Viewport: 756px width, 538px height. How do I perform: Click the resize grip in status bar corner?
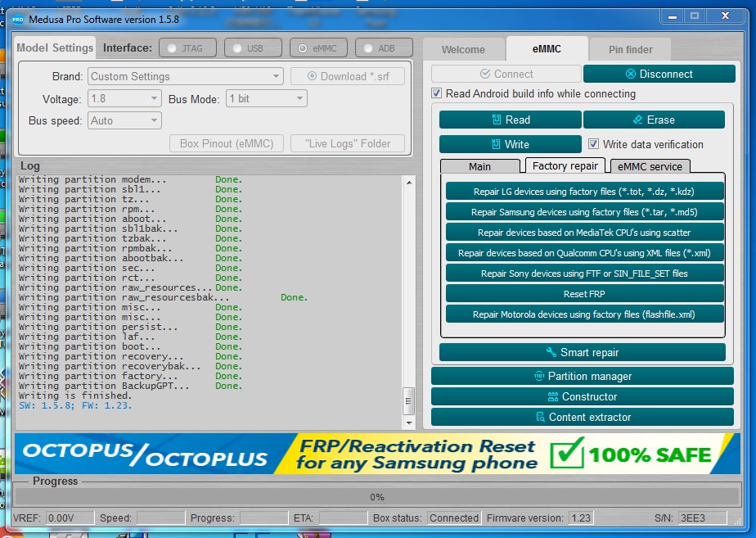pyautogui.click(x=738, y=521)
